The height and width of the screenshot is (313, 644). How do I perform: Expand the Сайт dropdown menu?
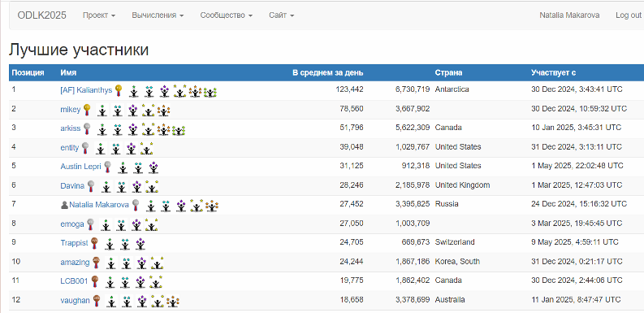point(282,15)
